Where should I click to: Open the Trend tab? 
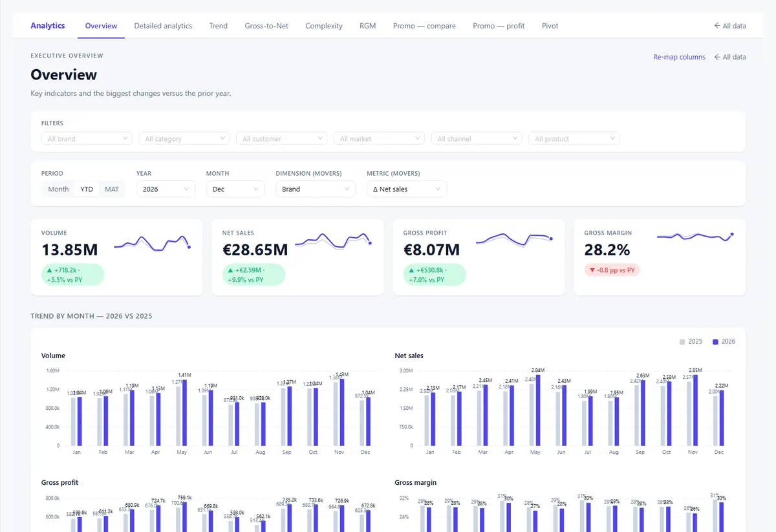tap(218, 26)
